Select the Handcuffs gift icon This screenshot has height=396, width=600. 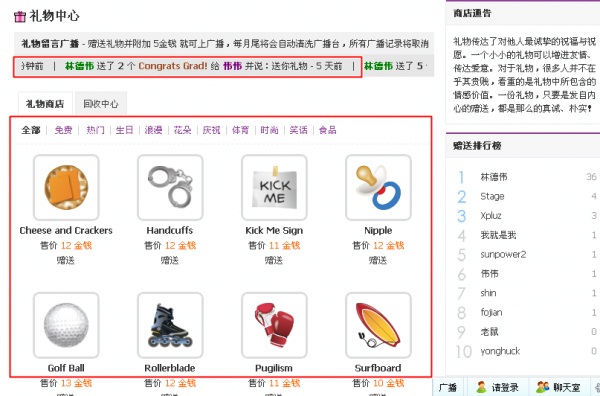tap(170, 187)
